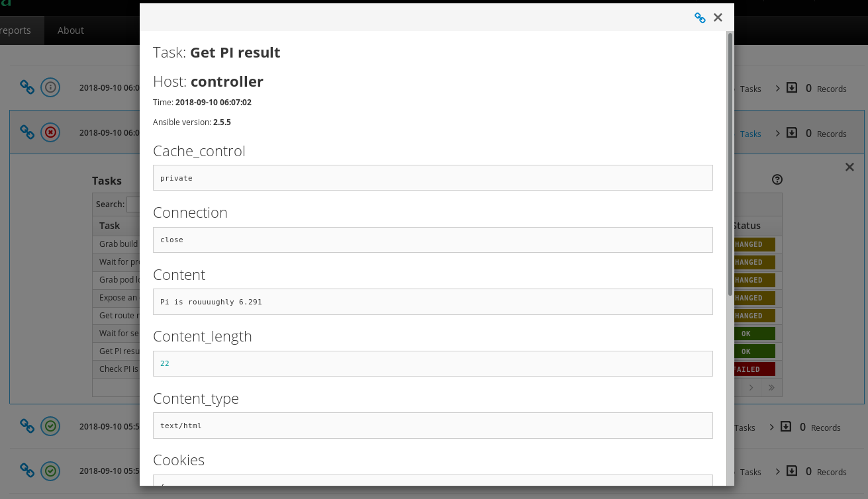Click the permalink icon in the dialog header
Viewport: 868px width, 499px height.
(x=700, y=18)
